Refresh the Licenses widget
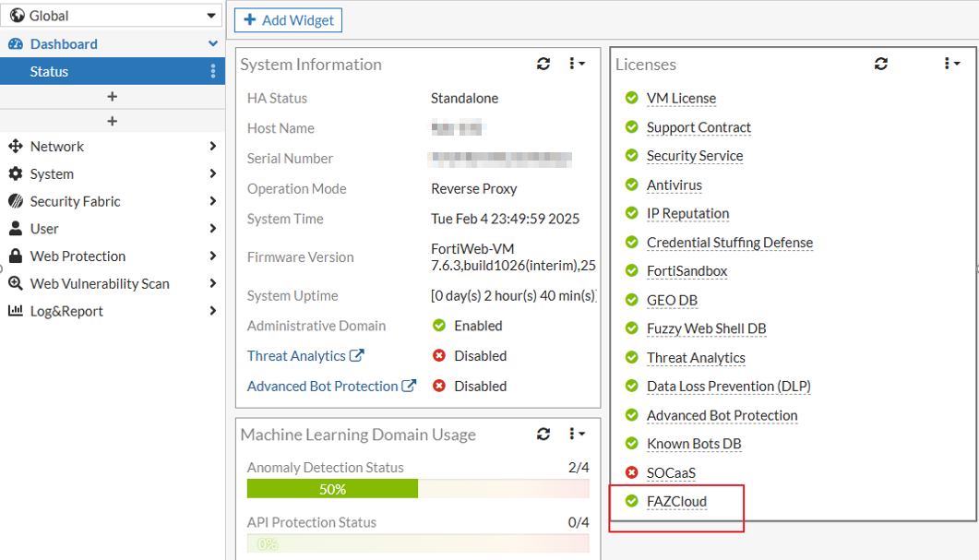Image resolution: width=979 pixels, height=560 pixels. pyautogui.click(x=881, y=64)
